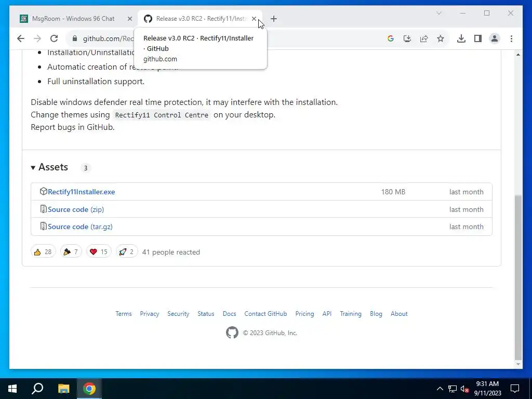This screenshot has width=532, height=399.
Task: Open the Privacy footer link
Action: [x=150, y=314]
